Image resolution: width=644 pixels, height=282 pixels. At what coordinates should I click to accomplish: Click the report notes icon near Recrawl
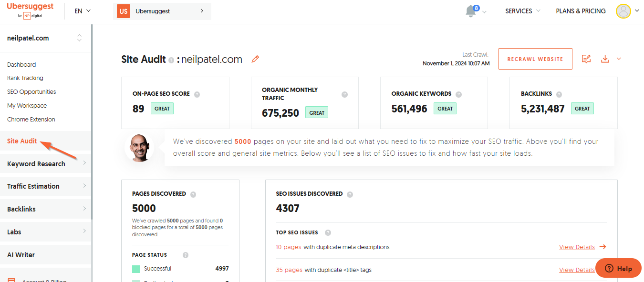click(586, 59)
